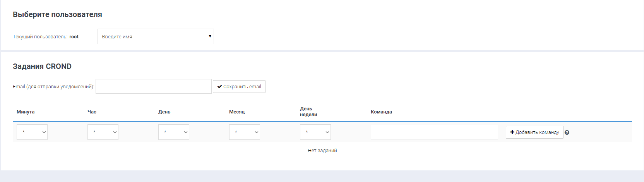This screenshot has height=182, width=644.
Task: Click the help question mark icon
Action: pyautogui.click(x=567, y=132)
